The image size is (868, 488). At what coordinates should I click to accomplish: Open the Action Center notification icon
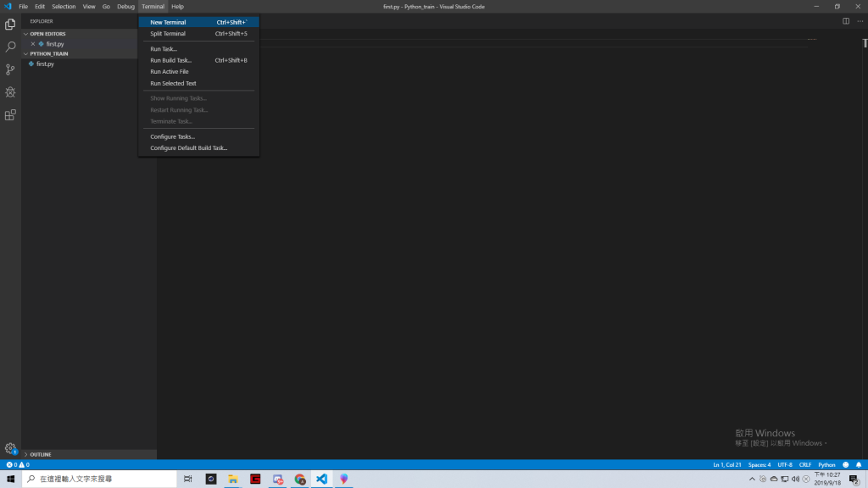tap(854, 480)
